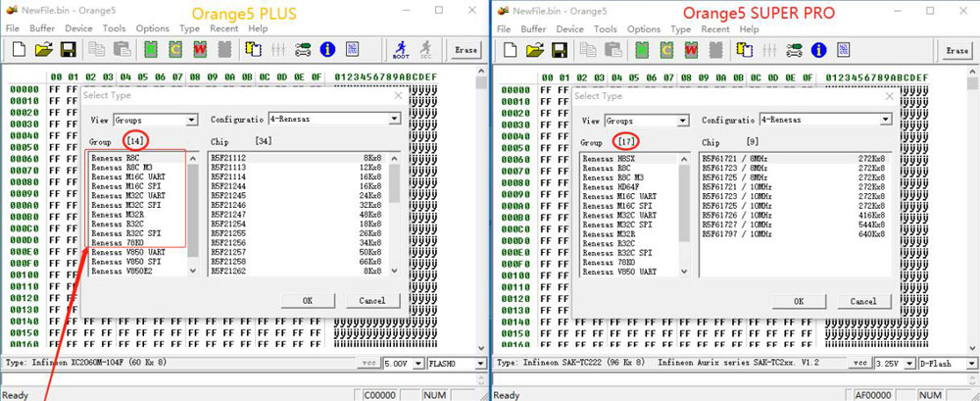
Task: Click Erase button in Orange5 PLUS toolbar
Action: (x=465, y=50)
